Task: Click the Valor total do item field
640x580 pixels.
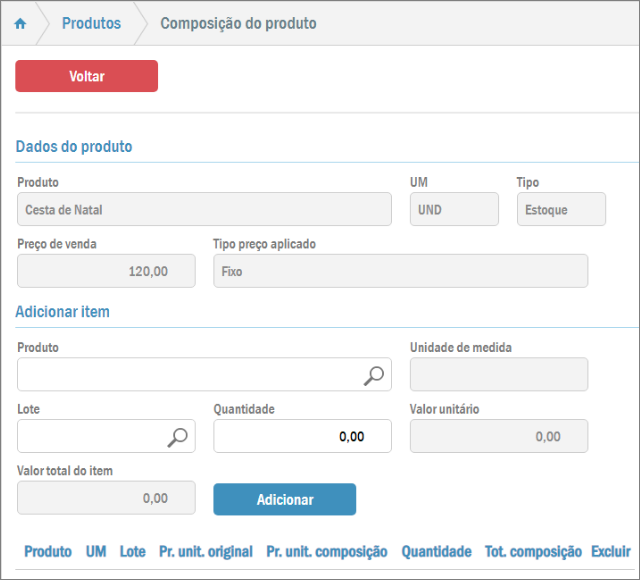Action: point(106,497)
